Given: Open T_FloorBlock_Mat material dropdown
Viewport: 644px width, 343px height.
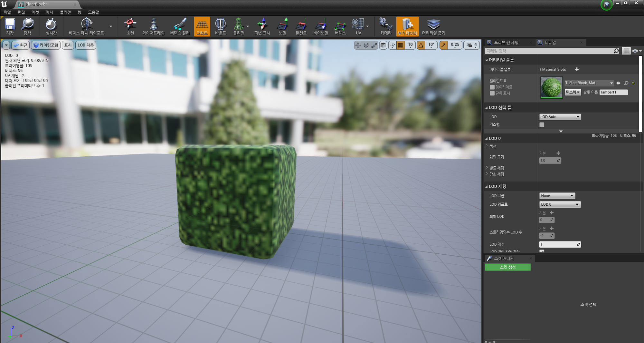Looking at the screenshot, I should [x=589, y=83].
